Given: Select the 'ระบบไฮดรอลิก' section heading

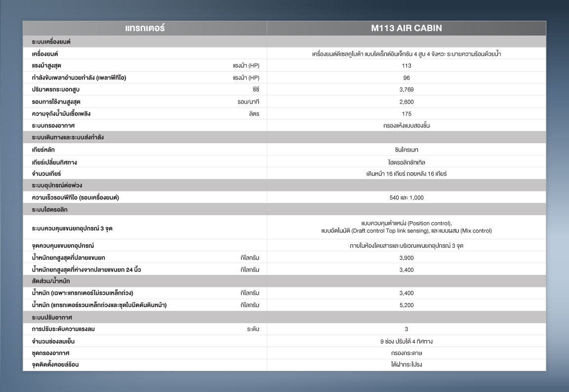Looking at the screenshot, I should point(49,210).
